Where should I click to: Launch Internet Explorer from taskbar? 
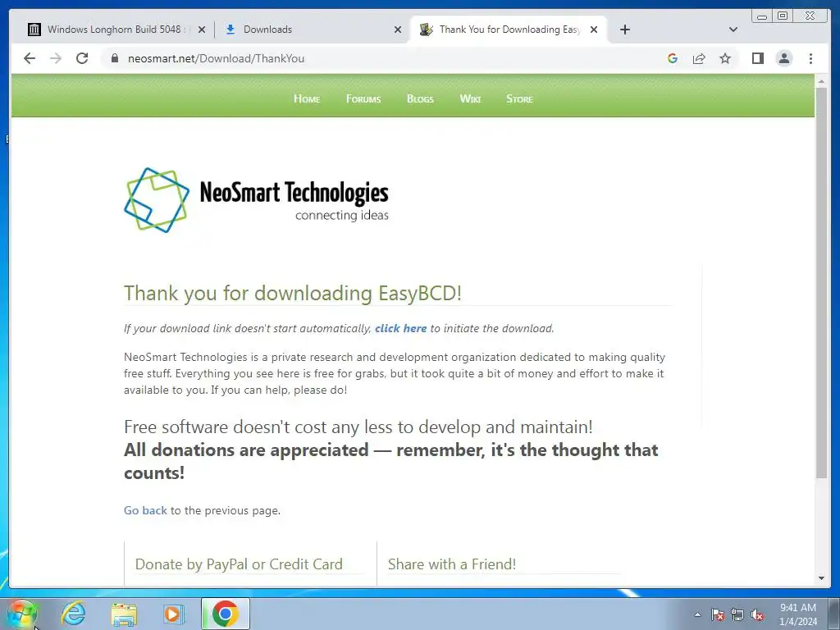point(73,614)
